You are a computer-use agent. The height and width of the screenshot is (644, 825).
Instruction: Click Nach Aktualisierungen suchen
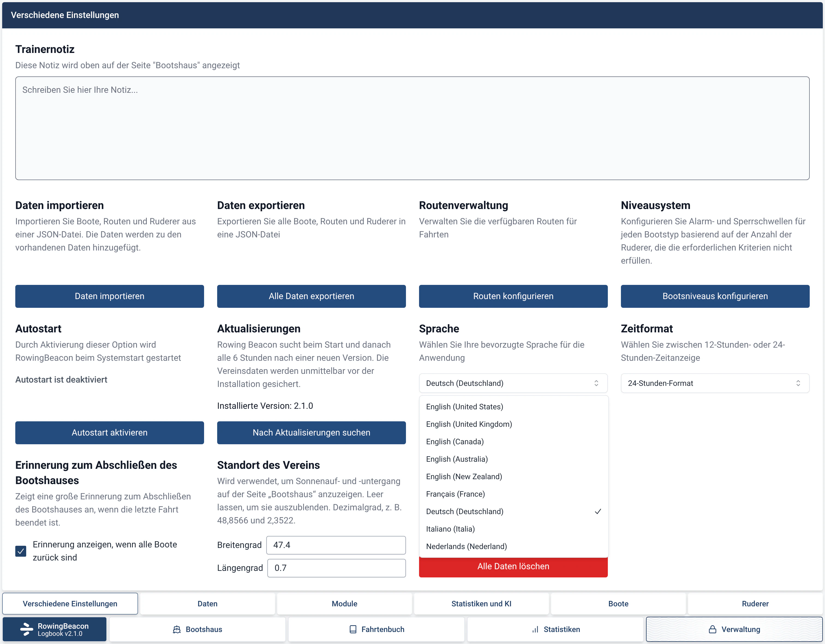point(311,432)
